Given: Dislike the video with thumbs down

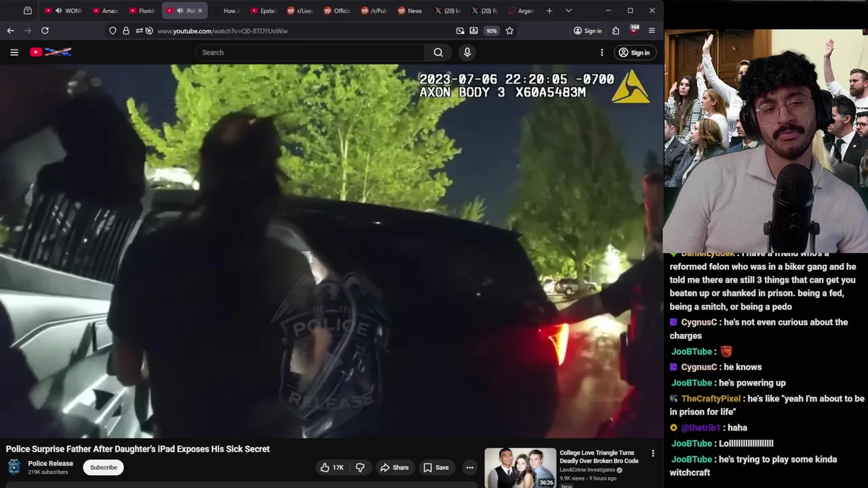Looking at the screenshot, I should point(360,467).
